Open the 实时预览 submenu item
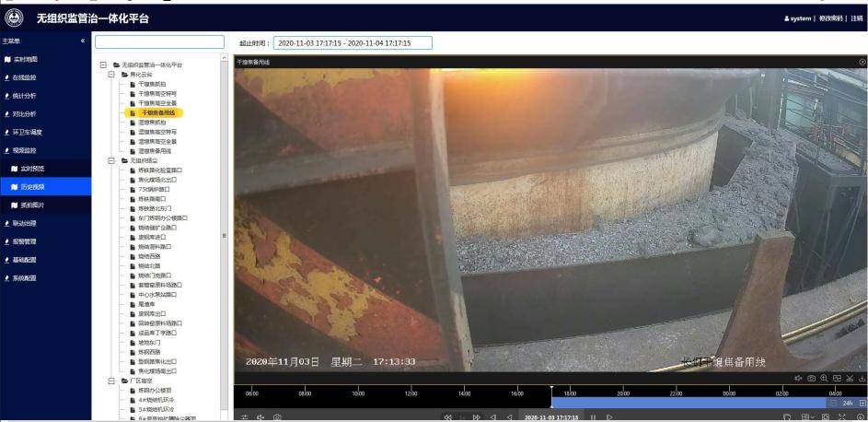Viewport: 868px width, 422px height. pyautogui.click(x=33, y=168)
